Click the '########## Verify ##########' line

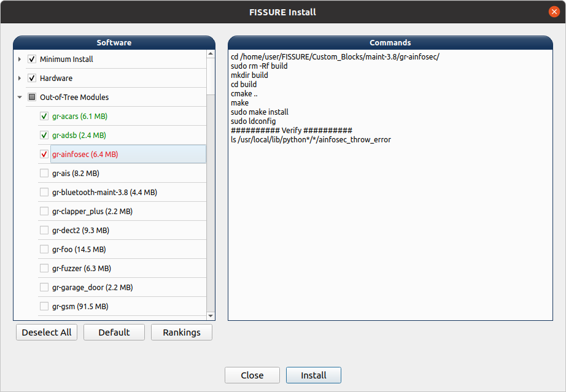point(292,130)
